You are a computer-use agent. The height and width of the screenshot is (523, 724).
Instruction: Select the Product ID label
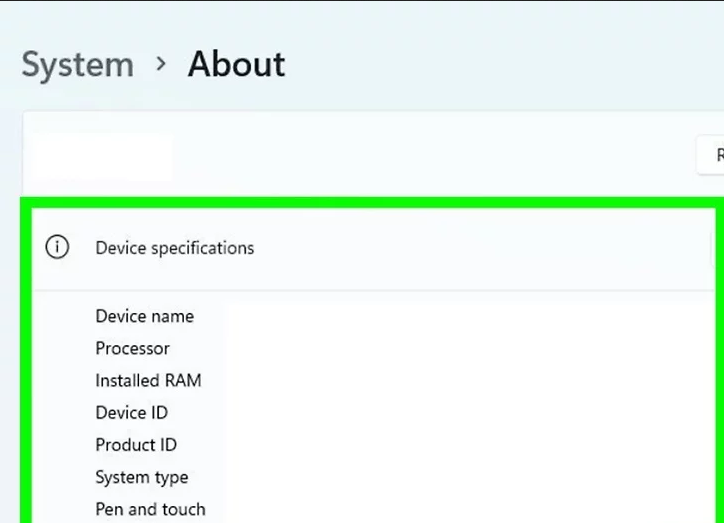coord(136,445)
